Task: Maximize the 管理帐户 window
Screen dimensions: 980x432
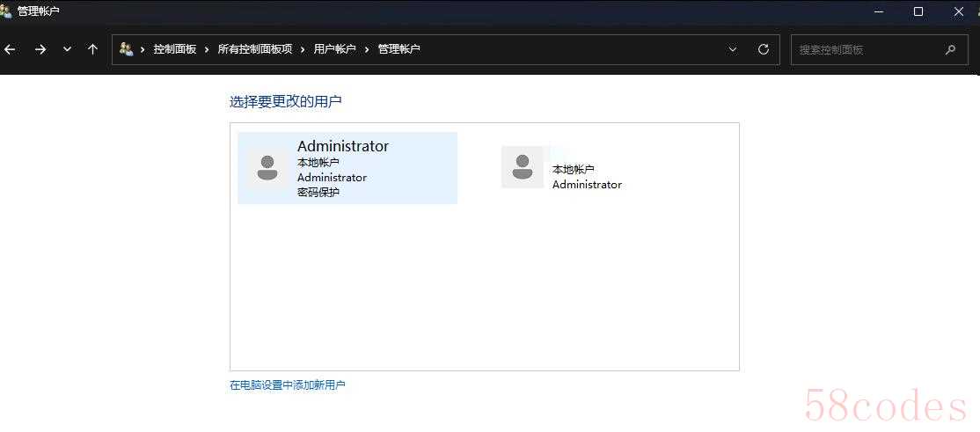Action: coord(918,11)
